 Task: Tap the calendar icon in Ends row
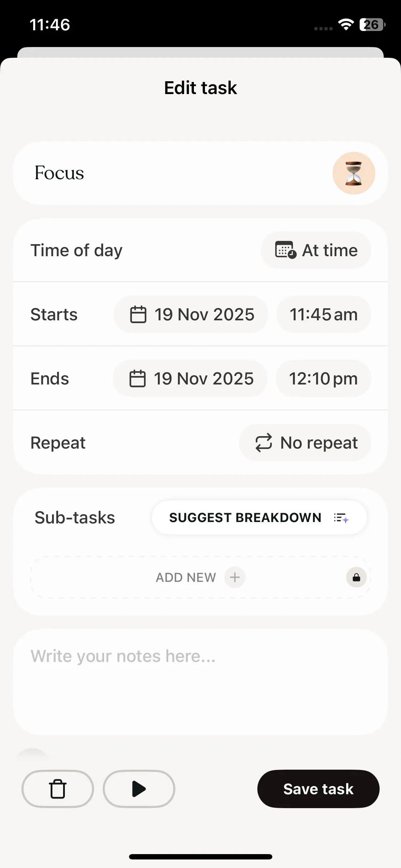coord(137,378)
